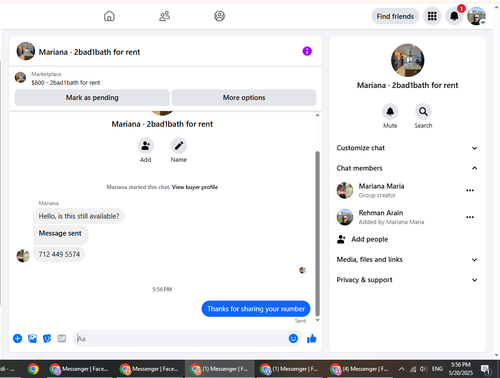Select the message '712 449 5574'

click(59, 254)
